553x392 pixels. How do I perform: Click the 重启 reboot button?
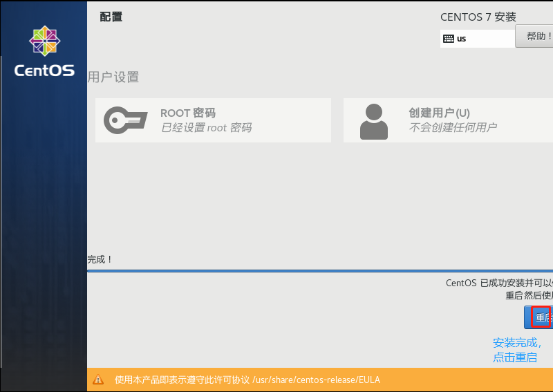541,317
